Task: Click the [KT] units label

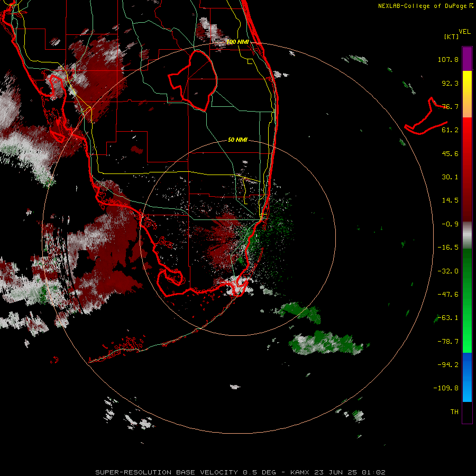Action: (452, 36)
